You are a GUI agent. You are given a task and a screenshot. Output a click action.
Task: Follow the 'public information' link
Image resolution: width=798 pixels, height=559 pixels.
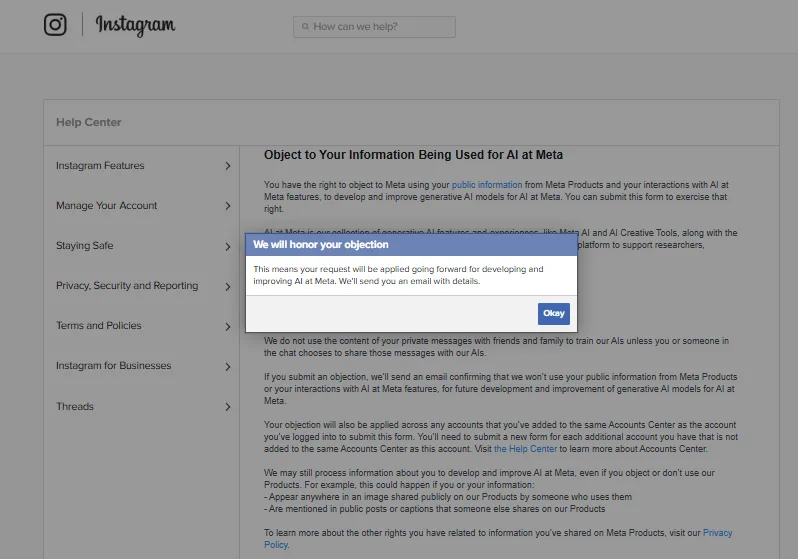coord(487,185)
